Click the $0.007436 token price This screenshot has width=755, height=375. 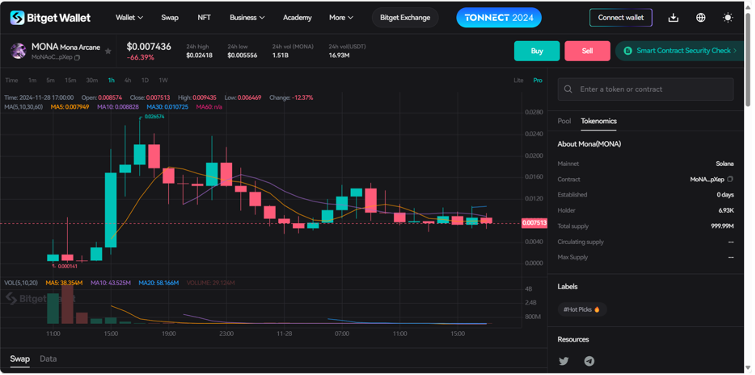point(149,47)
